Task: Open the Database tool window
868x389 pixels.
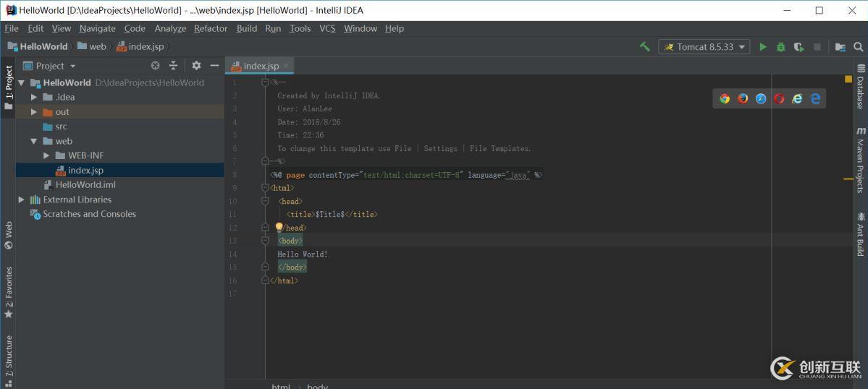Action: [861, 87]
